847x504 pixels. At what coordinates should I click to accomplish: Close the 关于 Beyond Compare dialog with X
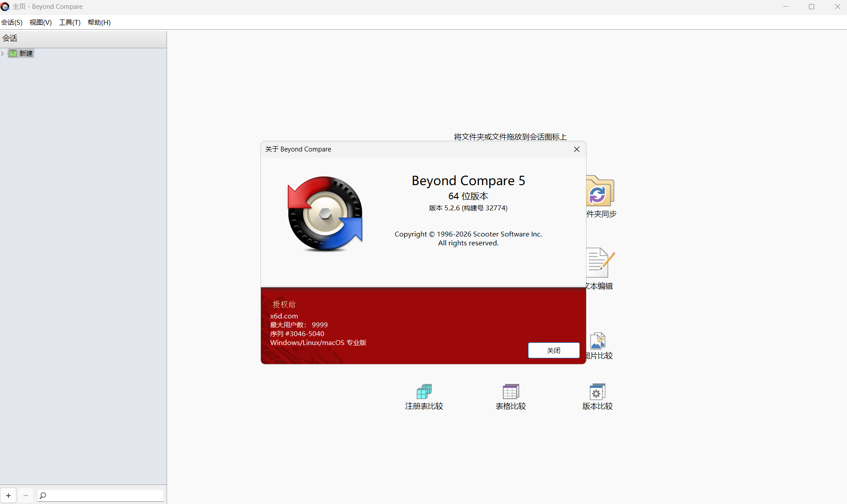click(x=577, y=149)
